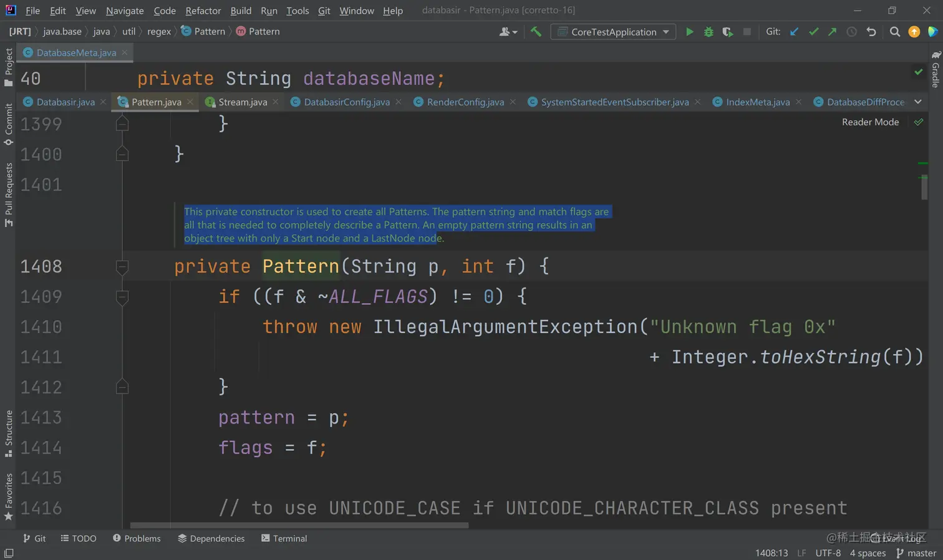The width and height of the screenshot is (943, 560).
Task: Run with coverage icon
Action: point(728,32)
